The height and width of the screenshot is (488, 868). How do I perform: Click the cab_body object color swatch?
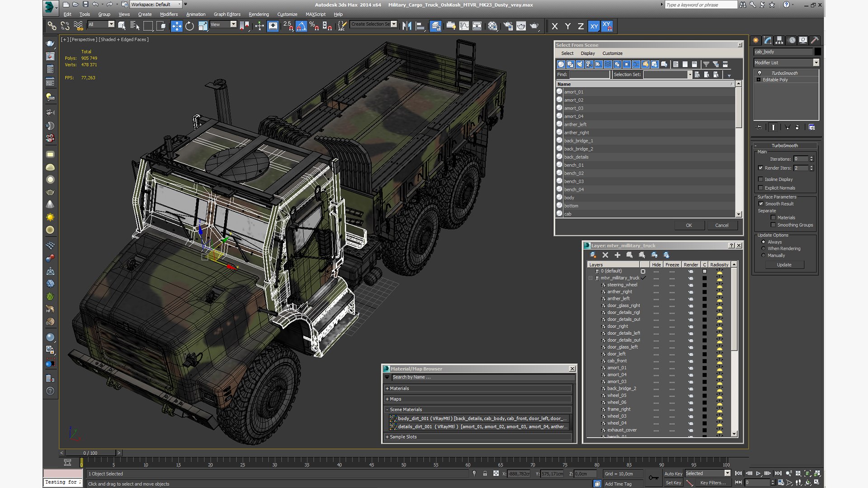817,52
